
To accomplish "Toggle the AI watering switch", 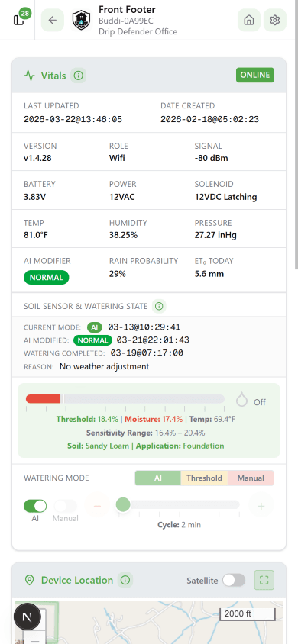I will 35,506.
